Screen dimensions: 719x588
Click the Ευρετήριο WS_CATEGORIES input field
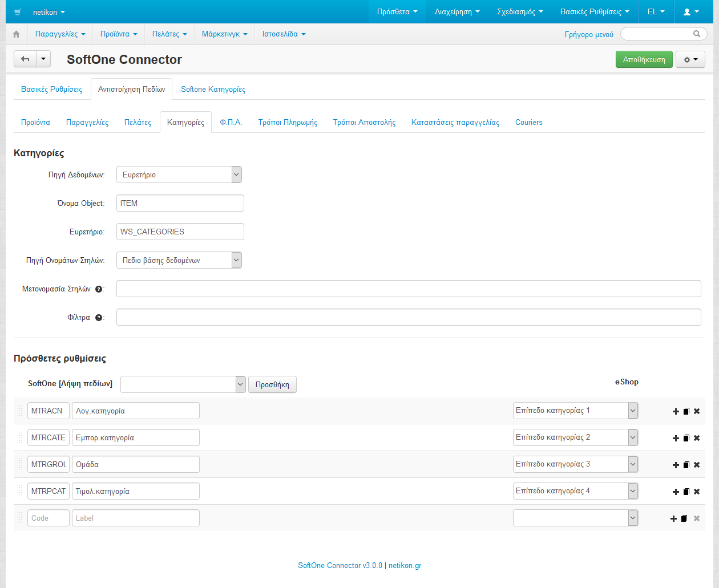[x=180, y=232]
